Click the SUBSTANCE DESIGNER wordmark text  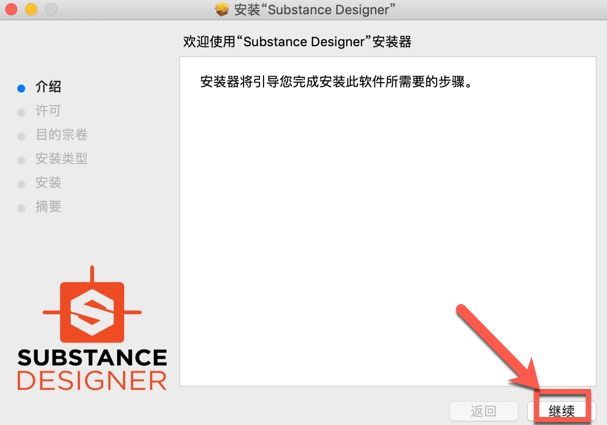92,370
